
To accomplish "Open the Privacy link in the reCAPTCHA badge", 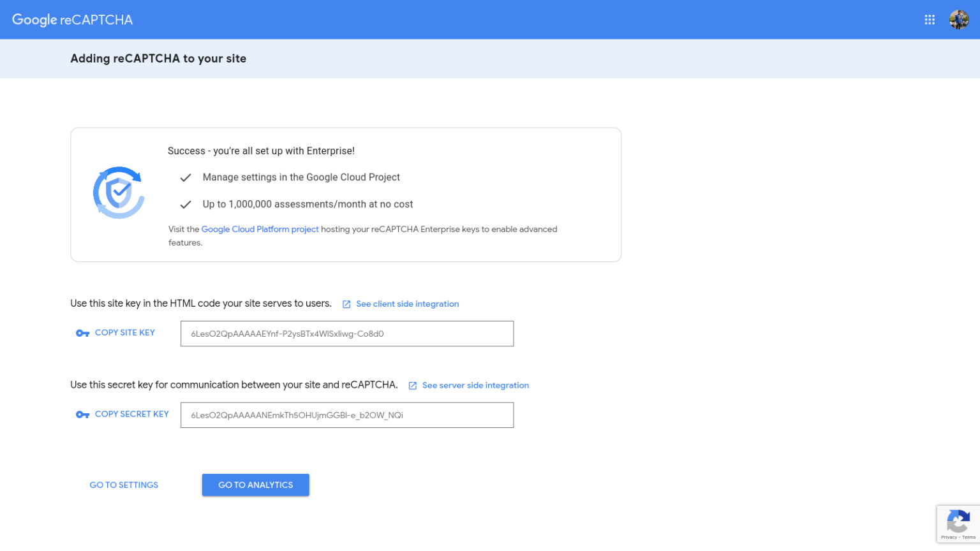I will coord(950,538).
